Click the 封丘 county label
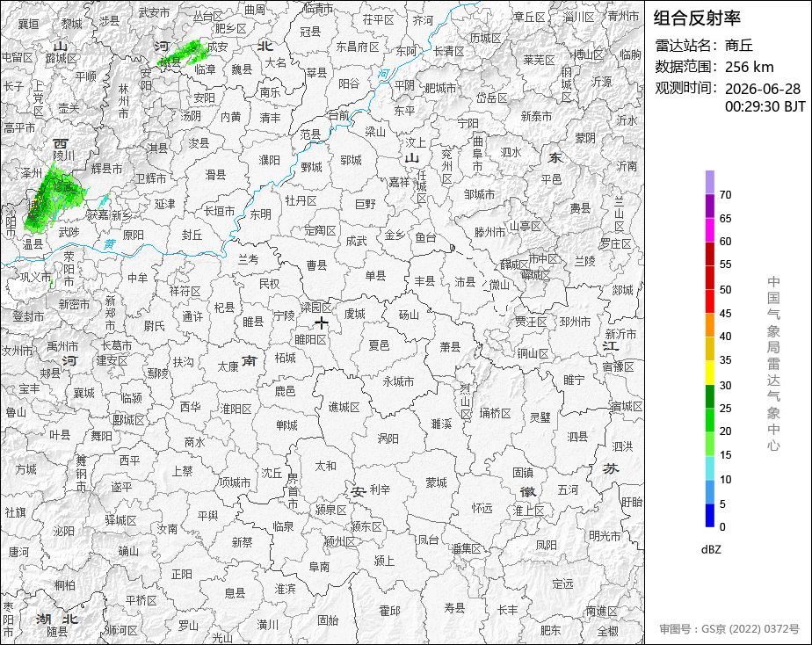 tap(192, 235)
